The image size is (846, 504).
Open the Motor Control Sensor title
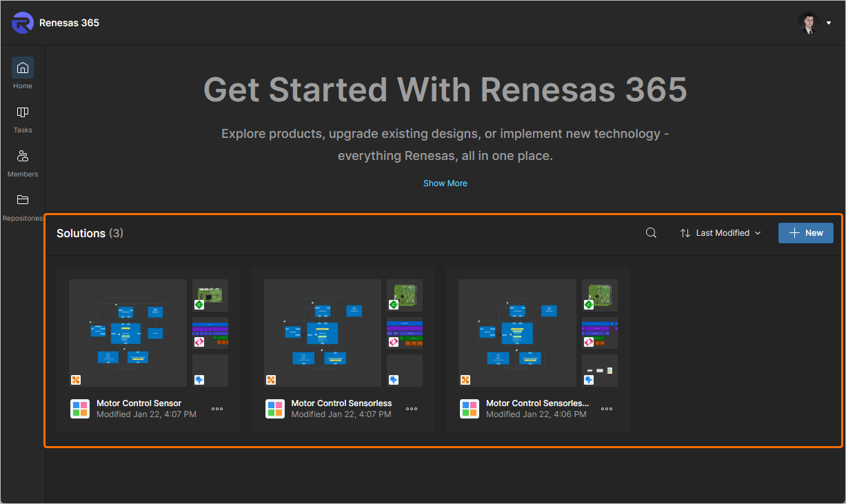click(139, 403)
